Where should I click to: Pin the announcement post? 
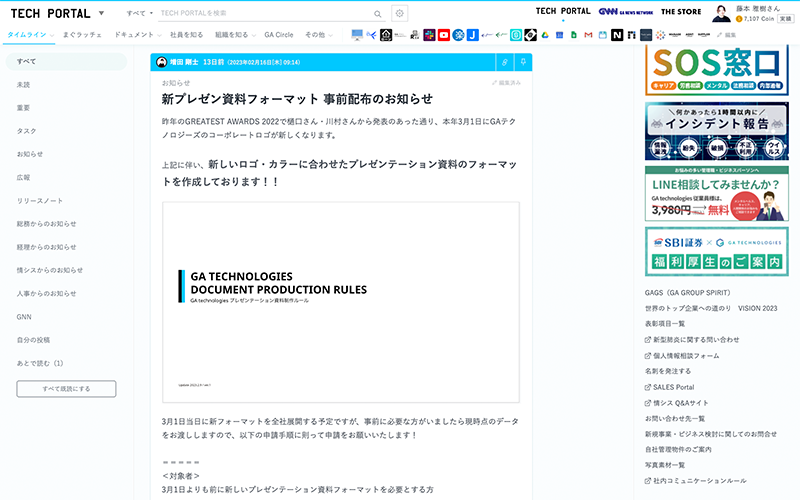pyautogui.click(x=523, y=62)
